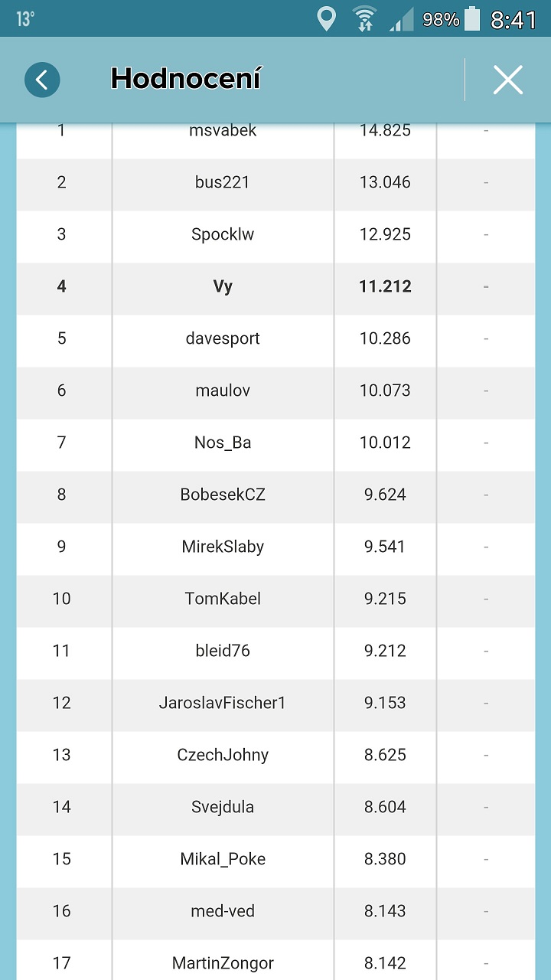Image resolution: width=551 pixels, height=980 pixels.
Task: Select player msvabek in ranking
Action: pyautogui.click(x=223, y=131)
